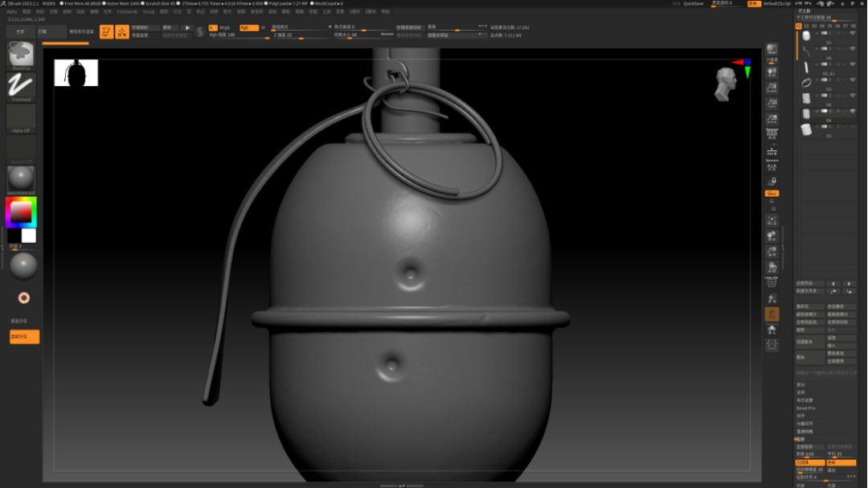Pick a hue in the color picker square

click(21, 211)
